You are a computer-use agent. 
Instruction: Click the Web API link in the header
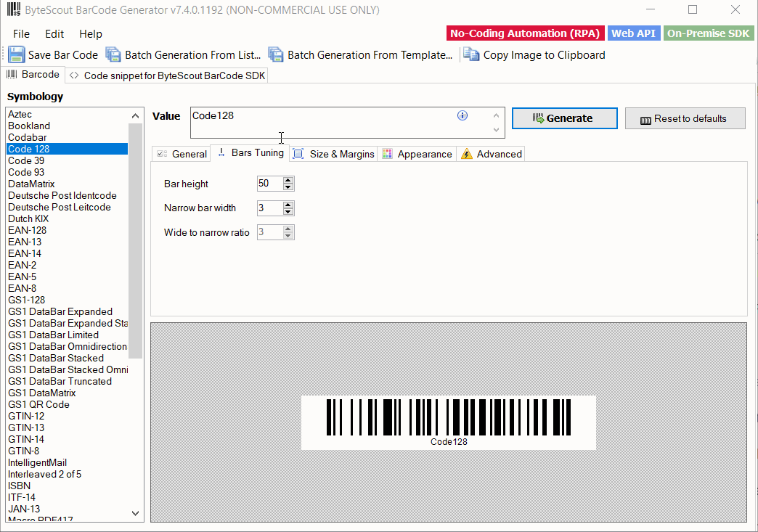point(633,33)
